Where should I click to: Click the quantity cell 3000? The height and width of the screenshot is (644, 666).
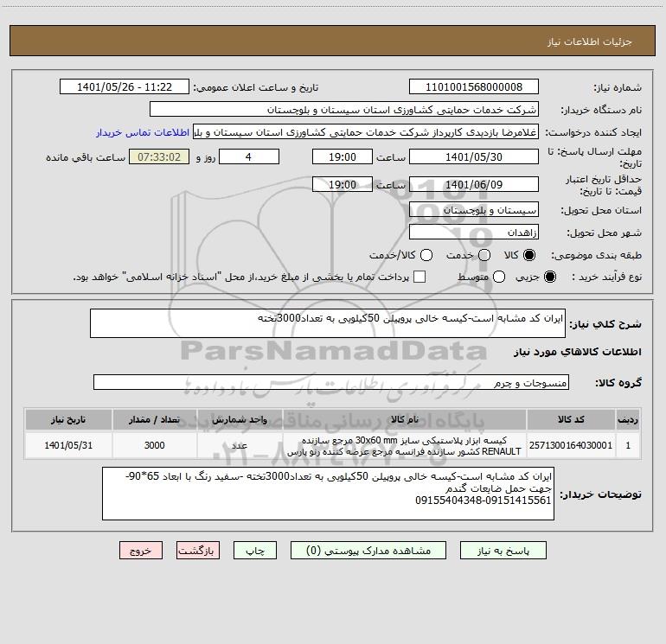pyautogui.click(x=155, y=445)
